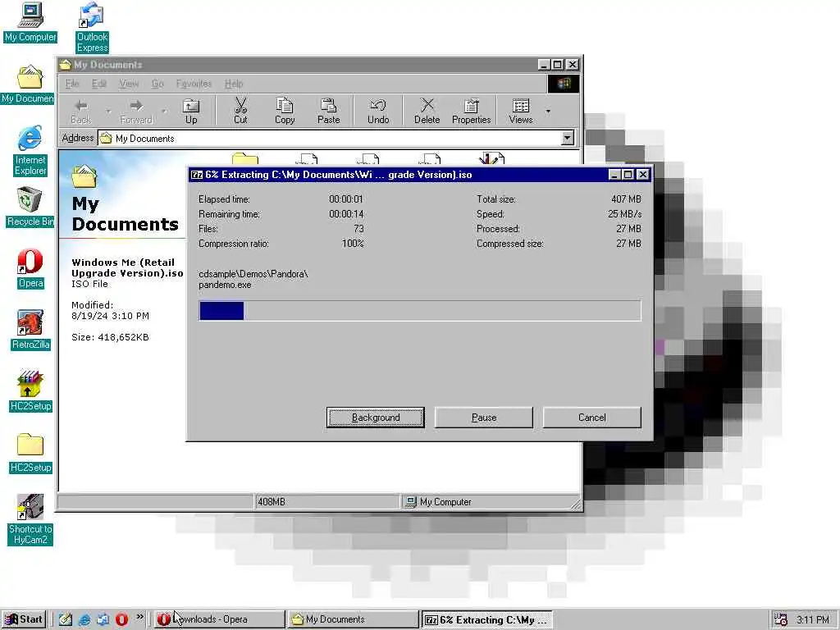Screen dimensions: 840x630
Task: Click the Speed value 25 MB/s
Action: [624, 214]
